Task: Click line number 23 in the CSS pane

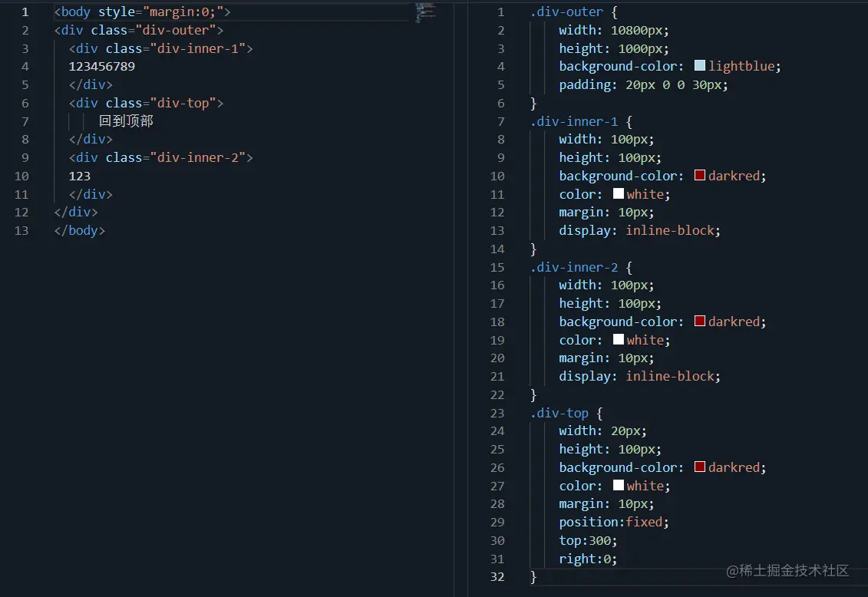Action: [497, 413]
